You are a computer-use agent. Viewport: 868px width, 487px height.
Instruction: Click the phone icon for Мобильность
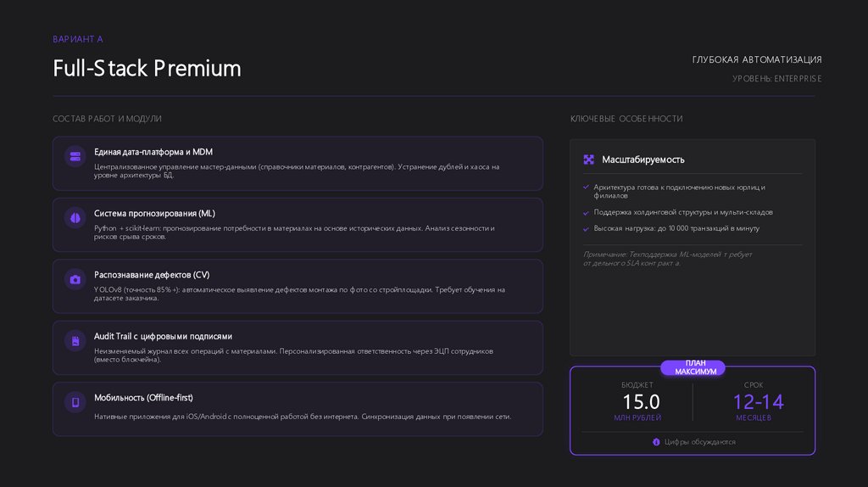[x=75, y=402]
